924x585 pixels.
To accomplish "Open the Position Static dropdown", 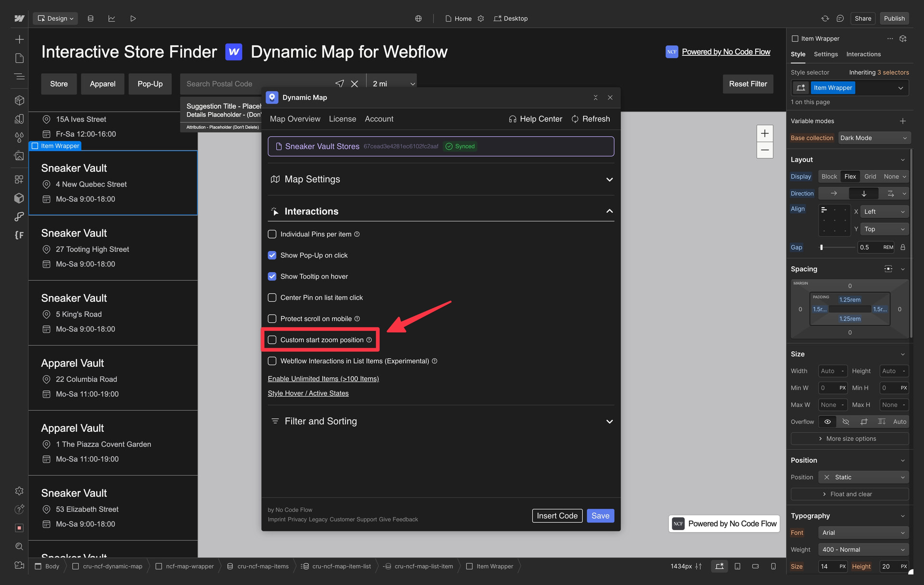I will pyautogui.click(x=863, y=477).
